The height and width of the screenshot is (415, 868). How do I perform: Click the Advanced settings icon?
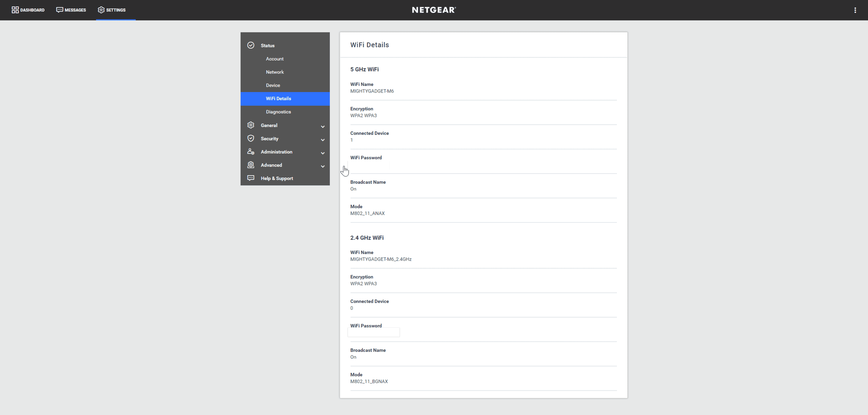point(251,165)
